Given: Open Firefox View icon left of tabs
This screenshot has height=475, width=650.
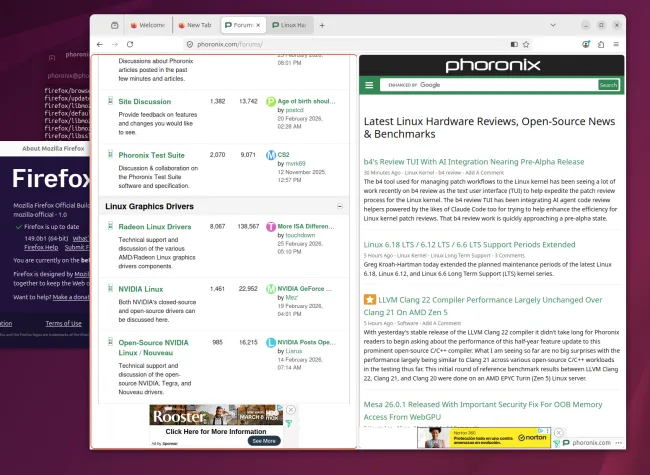Looking at the screenshot, I should (115, 25).
